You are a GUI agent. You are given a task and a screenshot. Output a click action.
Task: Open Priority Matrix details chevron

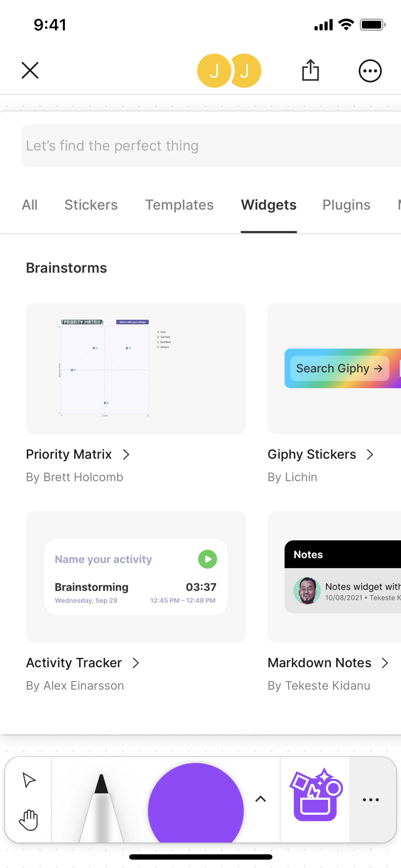tap(126, 455)
